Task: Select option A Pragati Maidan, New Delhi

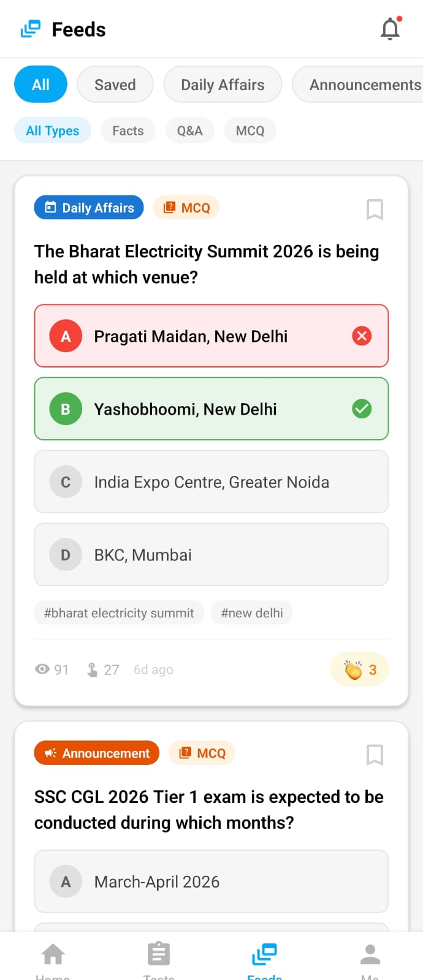Action: (x=211, y=336)
